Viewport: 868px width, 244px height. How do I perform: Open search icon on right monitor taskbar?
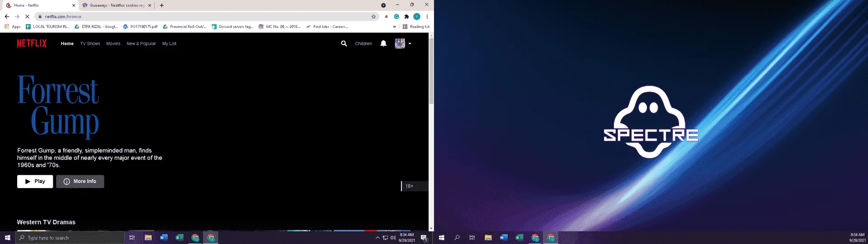point(457,238)
